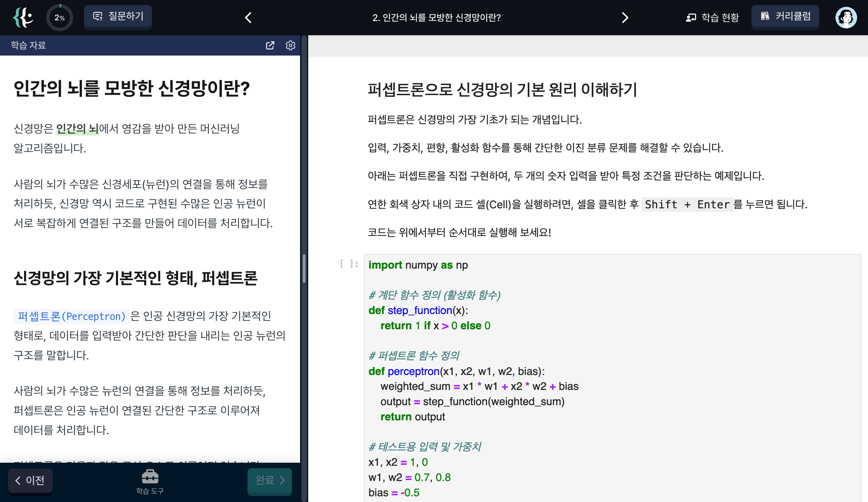This screenshot has width=868, height=502.
Task: Click comment # 계단 함수 정의 (활성화 함수)
Action: coord(434,295)
